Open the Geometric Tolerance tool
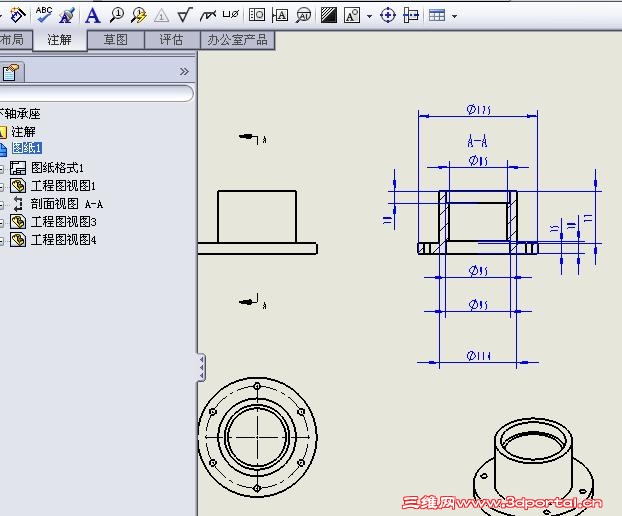Screen dimensions: 622x516 [x=257, y=15]
